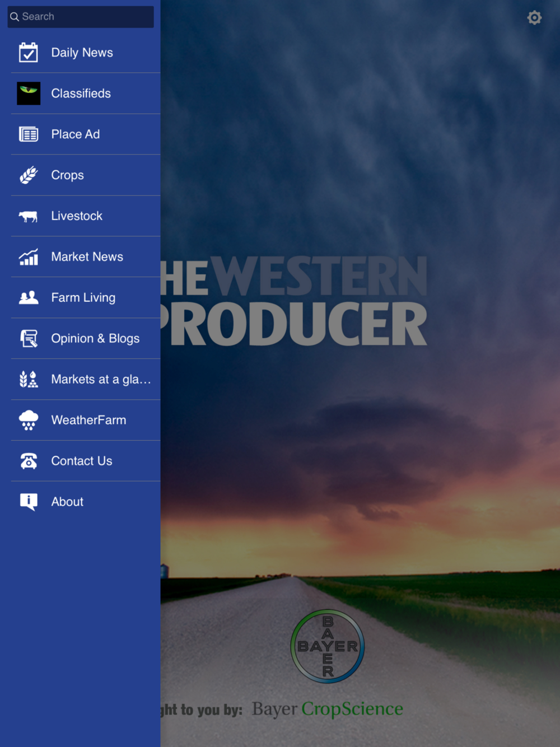Screen dimensions: 560x747
Task: Open the Daily News section
Action: point(82,53)
